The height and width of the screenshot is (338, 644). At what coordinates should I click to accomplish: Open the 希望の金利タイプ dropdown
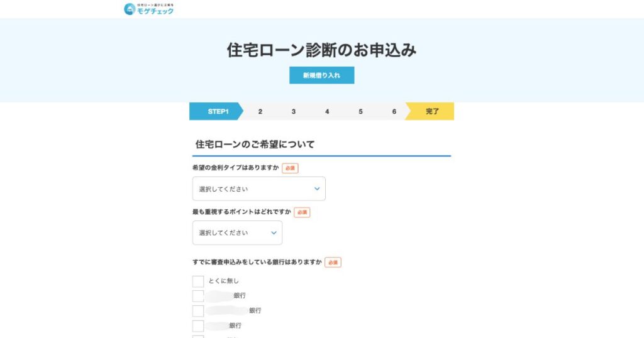[258, 188]
